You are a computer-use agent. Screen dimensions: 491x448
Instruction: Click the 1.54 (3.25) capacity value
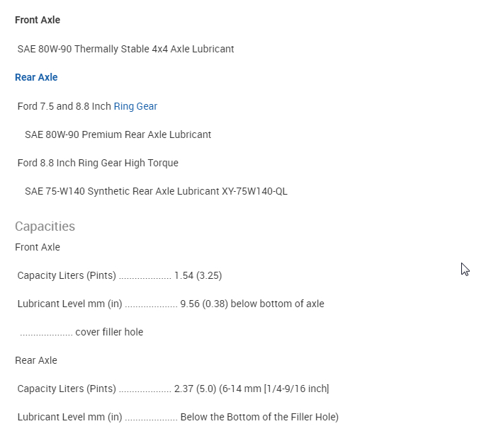(x=198, y=275)
